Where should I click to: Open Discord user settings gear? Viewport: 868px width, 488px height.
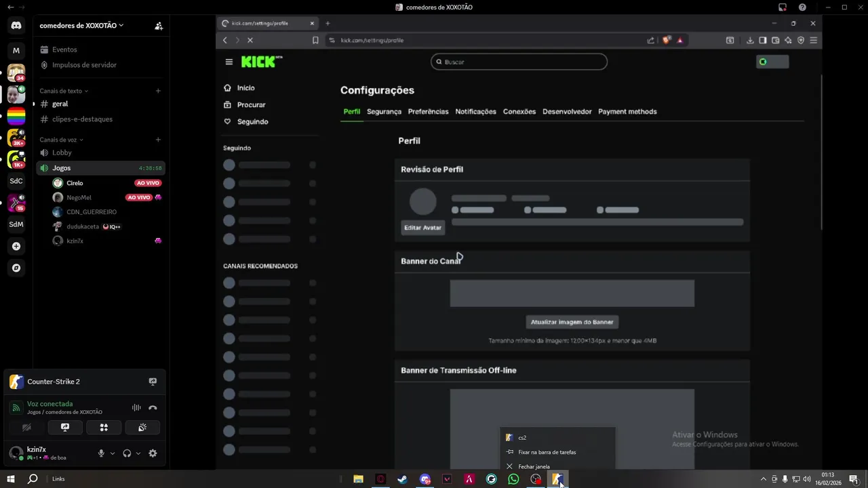coord(153,453)
